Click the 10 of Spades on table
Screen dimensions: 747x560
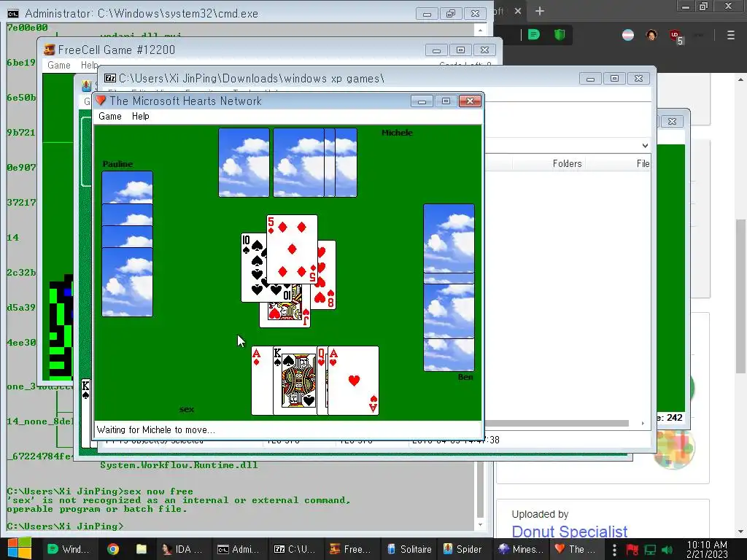tap(253, 267)
